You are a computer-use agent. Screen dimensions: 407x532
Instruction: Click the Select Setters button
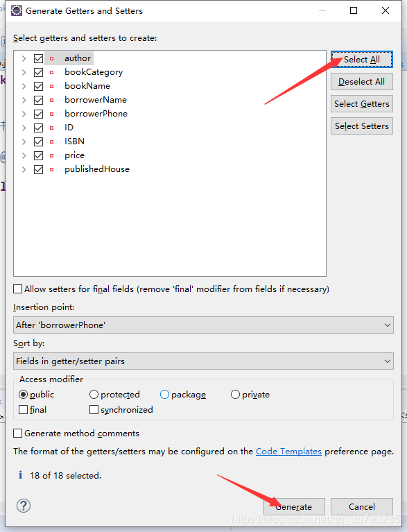[x=362, y=126]
